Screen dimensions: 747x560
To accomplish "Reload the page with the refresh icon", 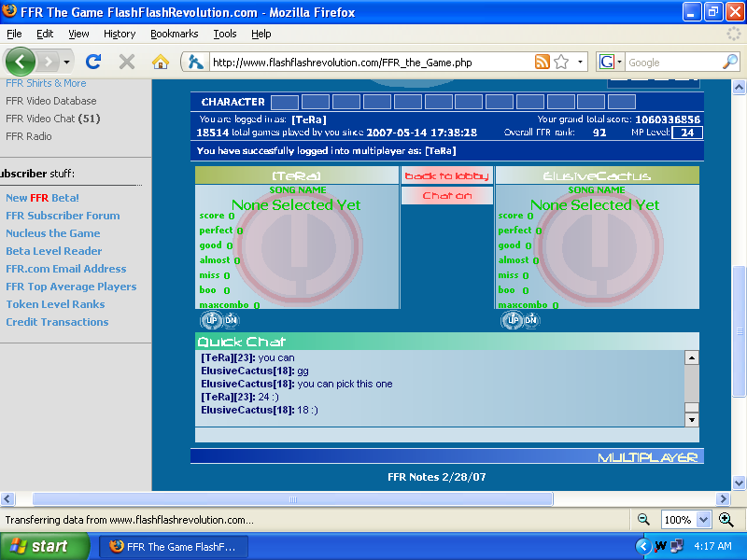I will click(93, 63).
